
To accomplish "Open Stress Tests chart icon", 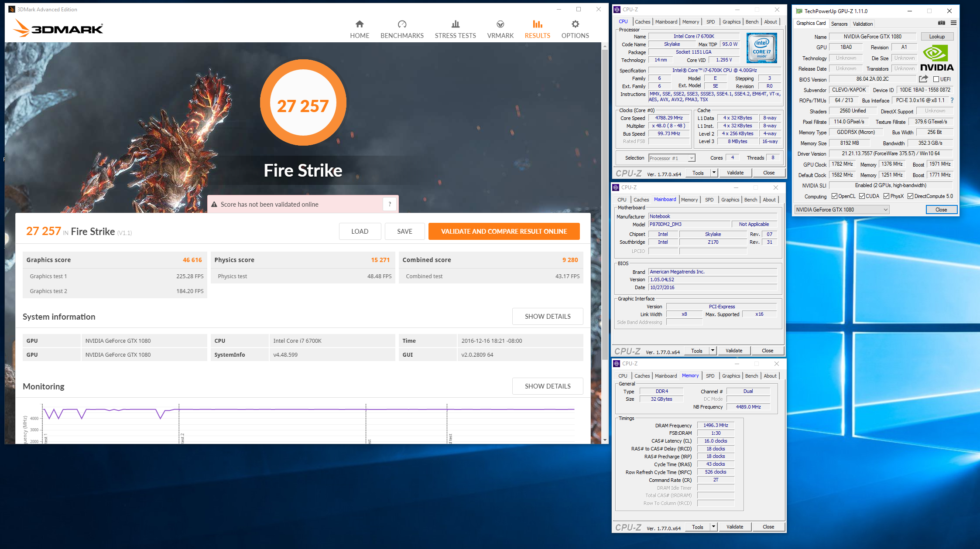I will click(455, 24).
